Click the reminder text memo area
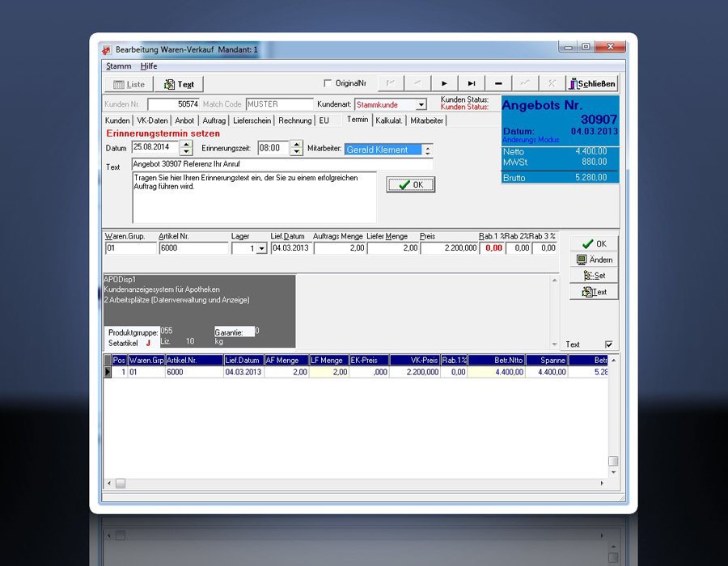The height and width of the screenshot is (566, 728). click(255, 197)
